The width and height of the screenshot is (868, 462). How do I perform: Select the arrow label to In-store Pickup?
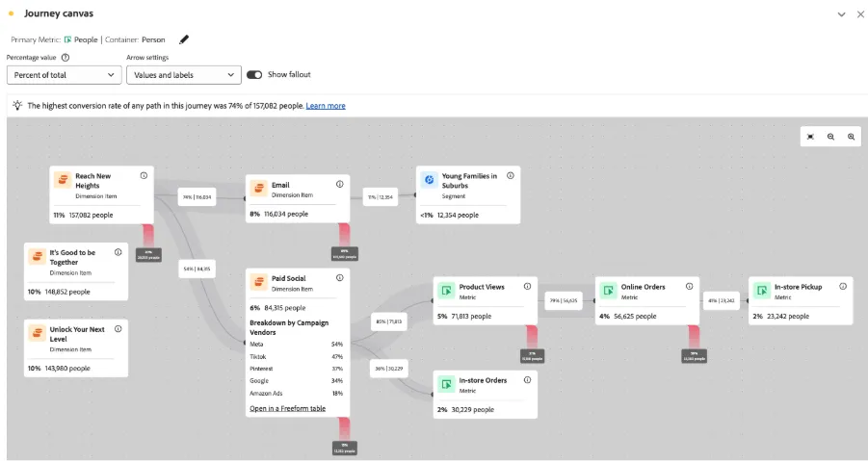point(722,300)
